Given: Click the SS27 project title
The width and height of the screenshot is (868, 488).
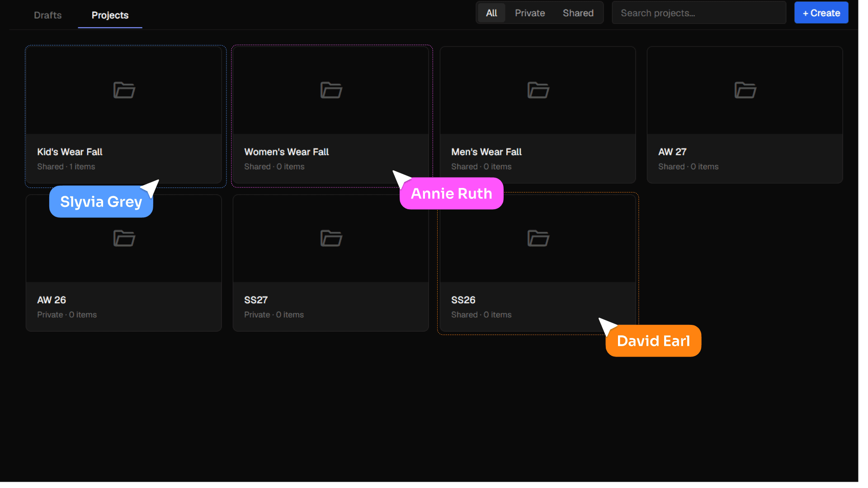Looking at the screenshot, I should [256, 300].
